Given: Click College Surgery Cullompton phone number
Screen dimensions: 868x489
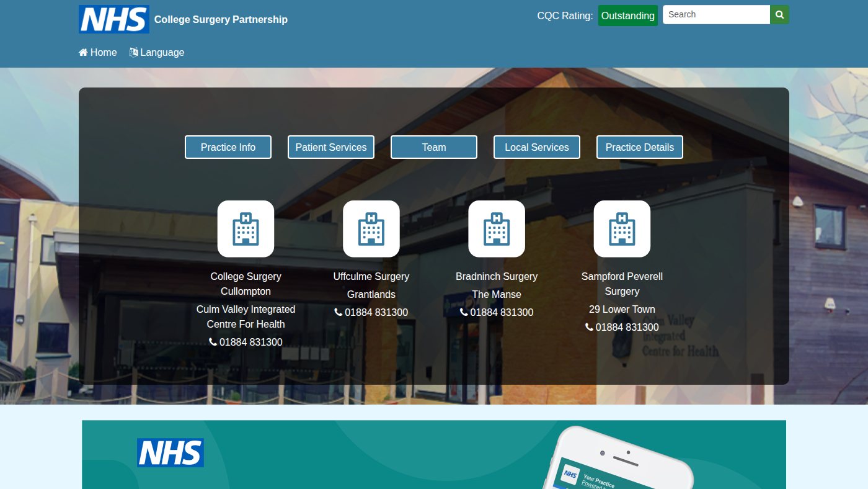Looking at the screenshot, I should click(x=246, y=342).
